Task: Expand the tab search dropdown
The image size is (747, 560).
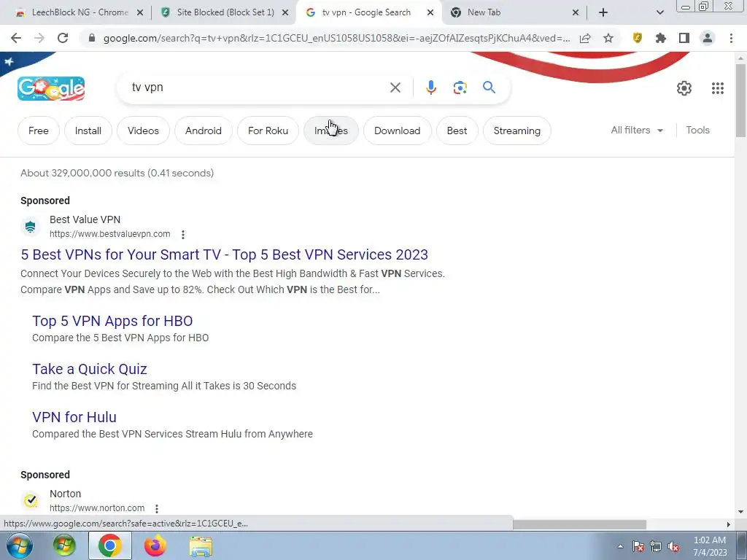Action: point(659,13)
